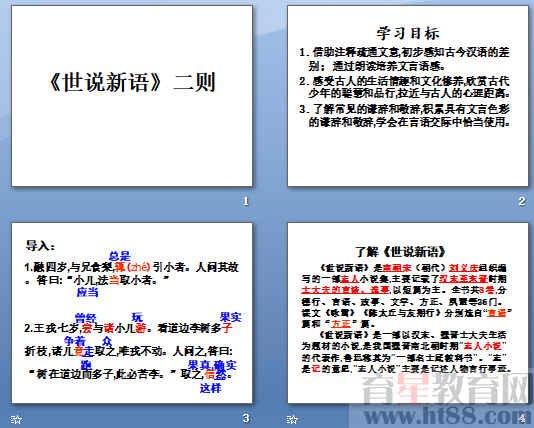534x428 pixels.
Task: Select the 《世说新语》二则 title slide thumbnail
Action: [x=132, y=96]
